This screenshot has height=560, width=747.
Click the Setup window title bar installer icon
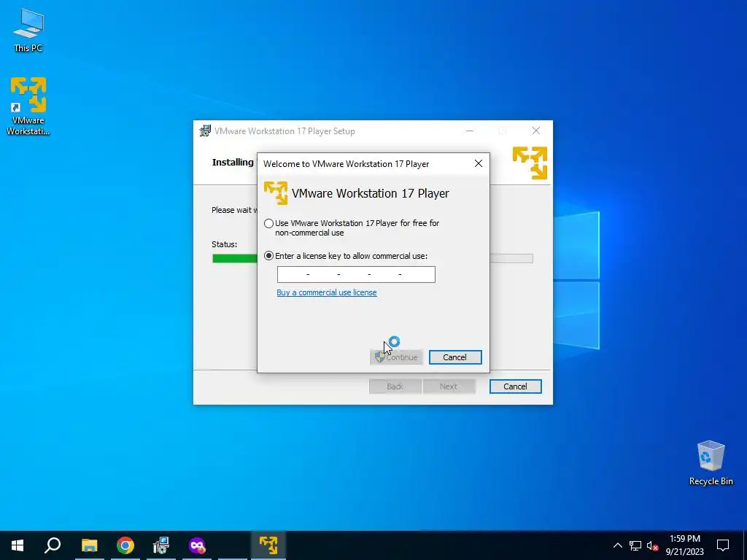[205, 131]
